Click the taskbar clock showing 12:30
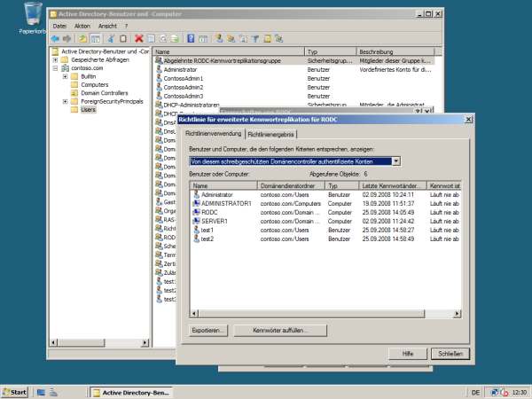Screen dimensions: 532x399 pos(520,393)
